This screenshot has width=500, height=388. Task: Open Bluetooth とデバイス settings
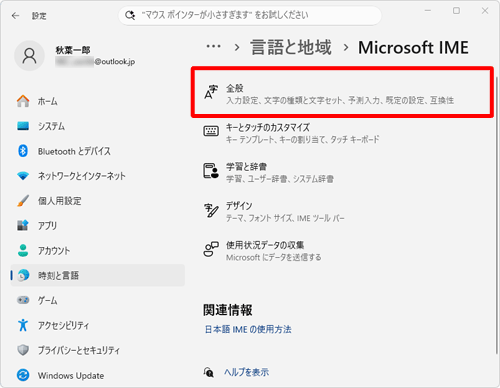(98, 151)
